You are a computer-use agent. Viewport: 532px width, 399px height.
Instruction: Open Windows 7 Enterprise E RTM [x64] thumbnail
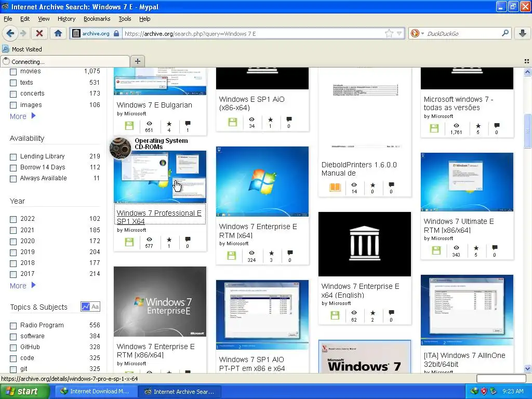pos(262,181)
